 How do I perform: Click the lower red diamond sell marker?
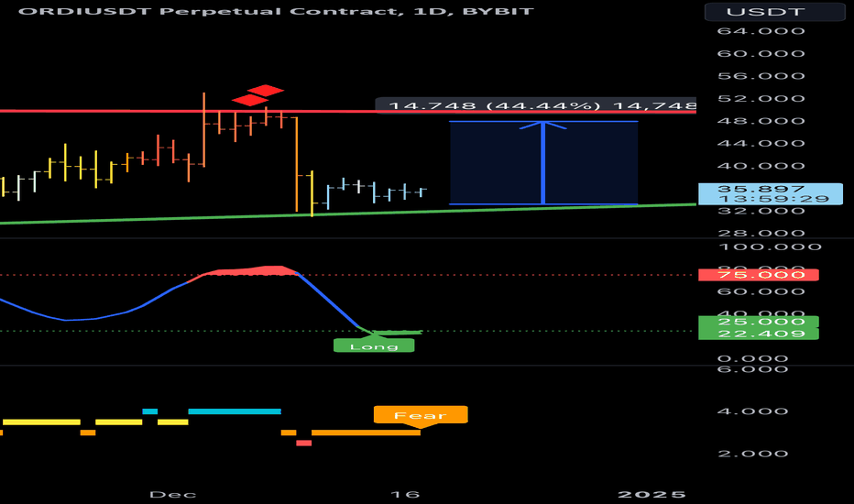point(250,100)
